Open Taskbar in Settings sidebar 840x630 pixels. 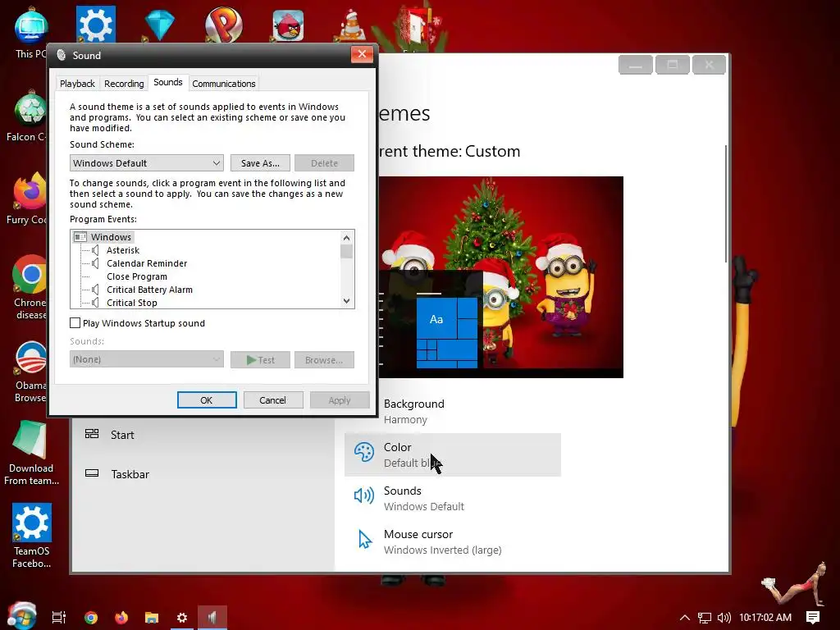[130, 474]
